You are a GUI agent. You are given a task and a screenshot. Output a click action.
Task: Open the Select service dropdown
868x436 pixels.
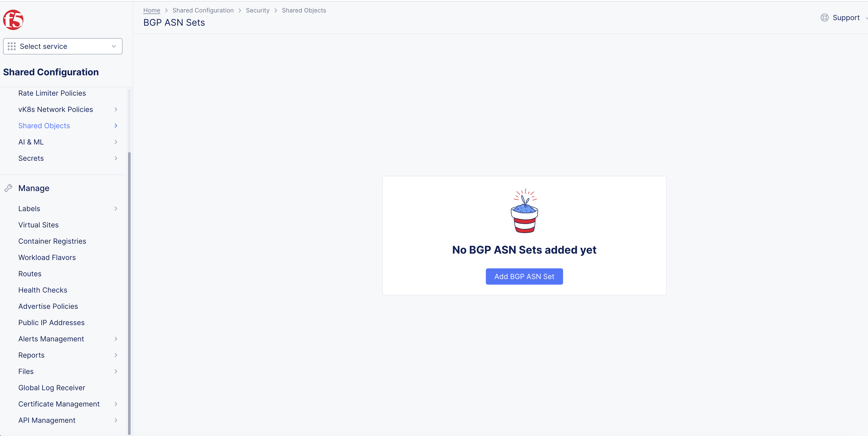pyautogui.click(x=63, y=46)
